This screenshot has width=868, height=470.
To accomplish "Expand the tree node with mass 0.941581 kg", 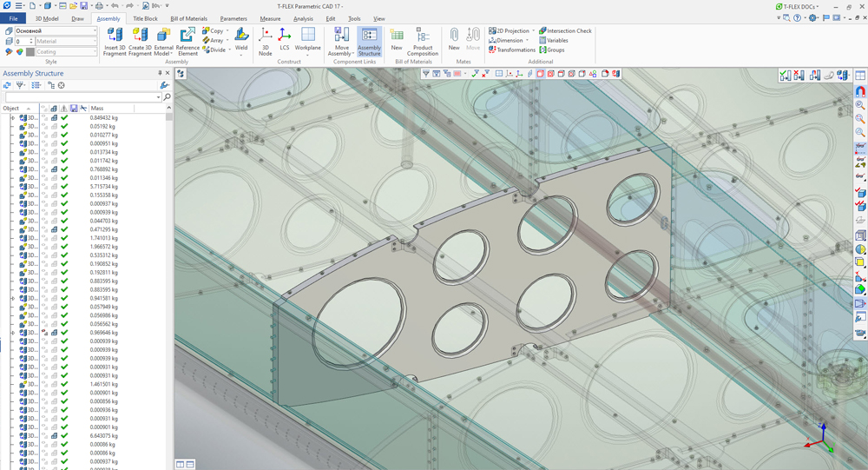I will click(x=13, y=298).
